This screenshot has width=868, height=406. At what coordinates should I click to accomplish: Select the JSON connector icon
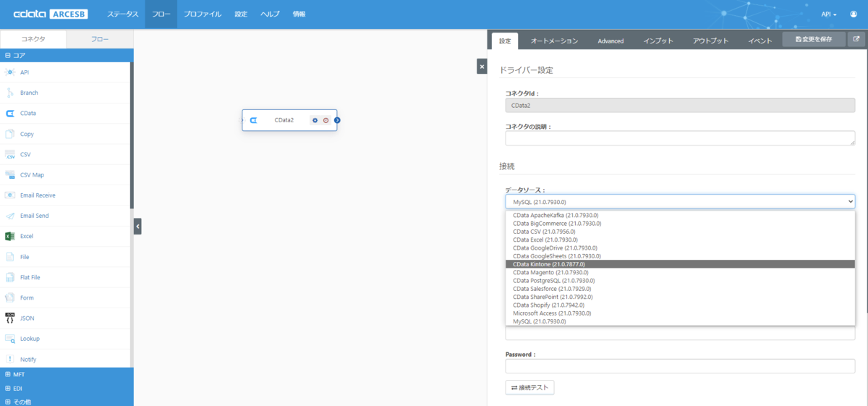(x=10, y=318)
